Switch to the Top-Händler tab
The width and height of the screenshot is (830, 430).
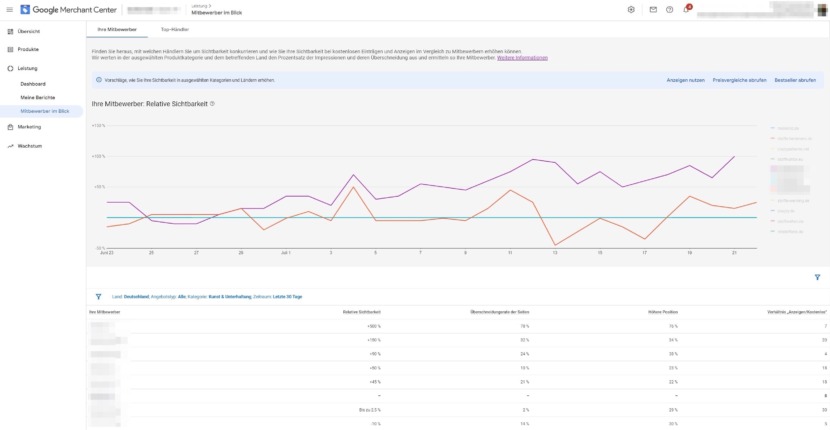[175, 30]
